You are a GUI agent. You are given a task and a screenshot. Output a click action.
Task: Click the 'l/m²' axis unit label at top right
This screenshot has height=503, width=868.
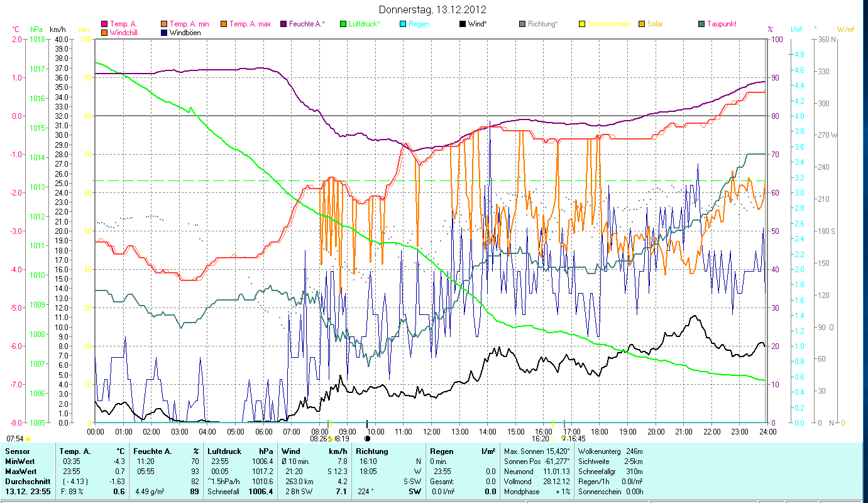click(x=796, y=30)
